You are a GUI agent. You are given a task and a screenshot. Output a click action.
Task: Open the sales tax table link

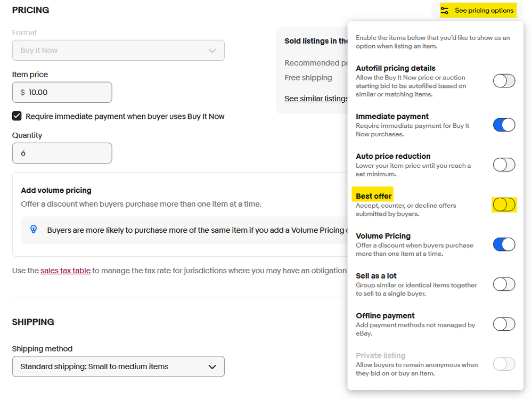coord(66,271)
